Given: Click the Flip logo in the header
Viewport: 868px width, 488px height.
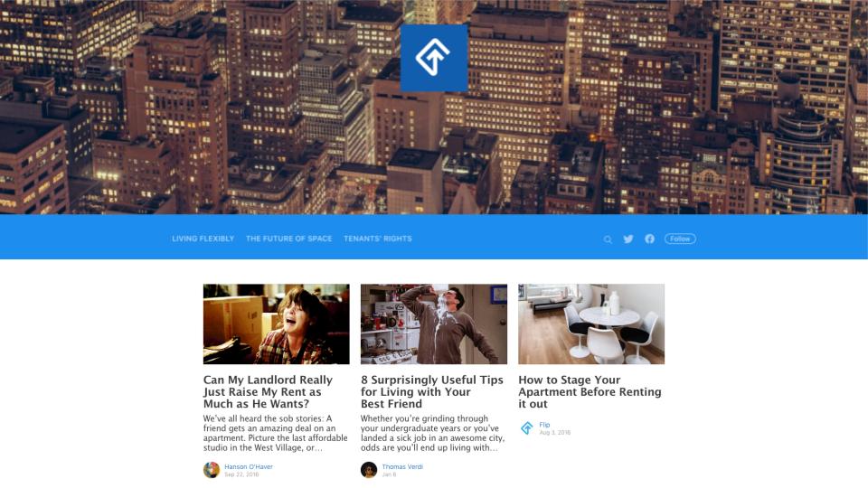Looking at the screenshot, I should pyautogui.click(x=434, y=58).
